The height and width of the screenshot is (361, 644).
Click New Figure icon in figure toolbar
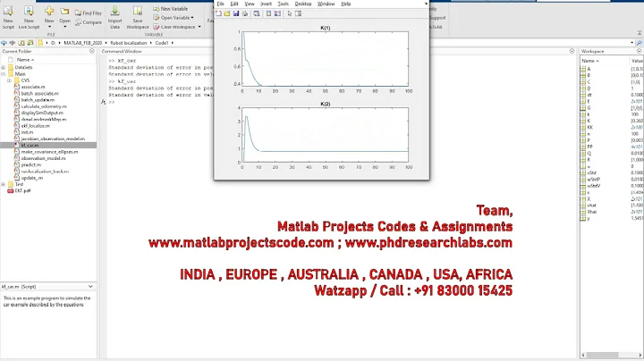[x=218, y=13]
